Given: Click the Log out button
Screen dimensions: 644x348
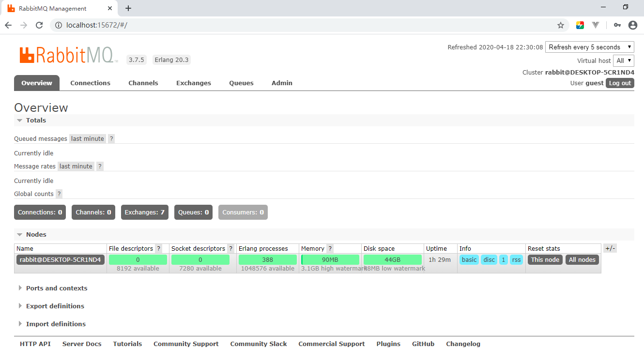Looking at the screenshot, I should pyautogui.click(x=620, y=83).
